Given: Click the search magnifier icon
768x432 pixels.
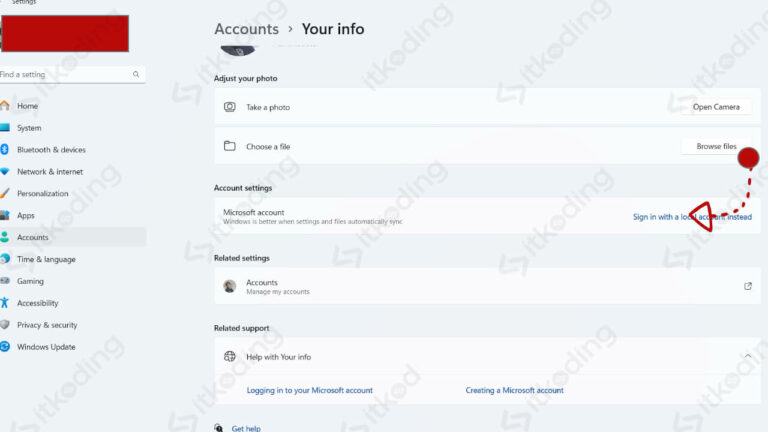Looking at the screenshot, I should [136, 74].
